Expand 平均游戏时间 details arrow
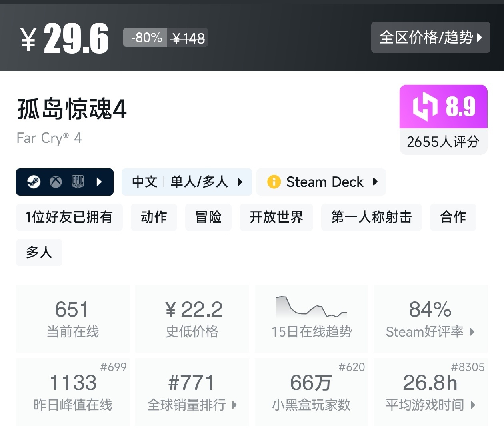 coord(473,405)
